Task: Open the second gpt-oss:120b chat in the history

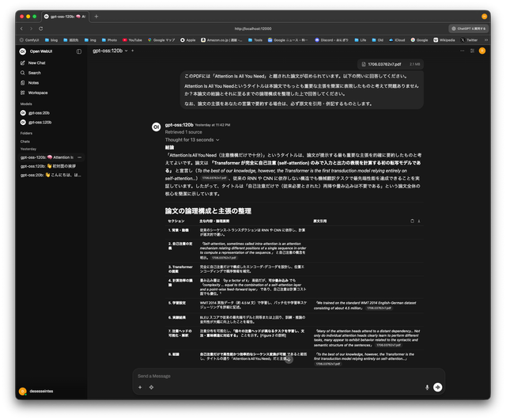Action: tap(48, 166)
